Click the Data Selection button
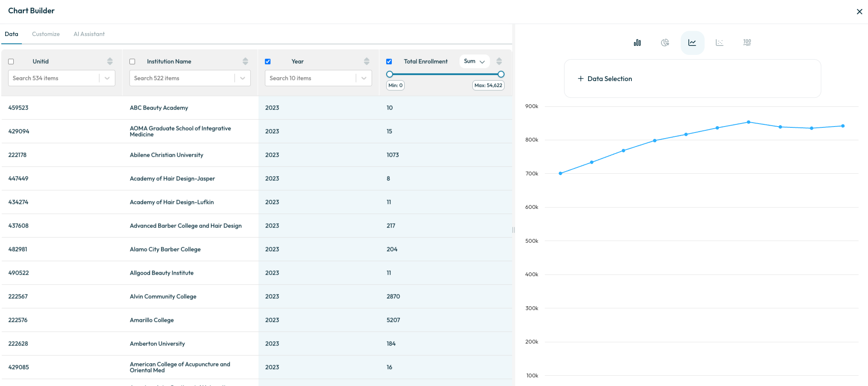Screen dimensions: 868x386 (605, 78)
